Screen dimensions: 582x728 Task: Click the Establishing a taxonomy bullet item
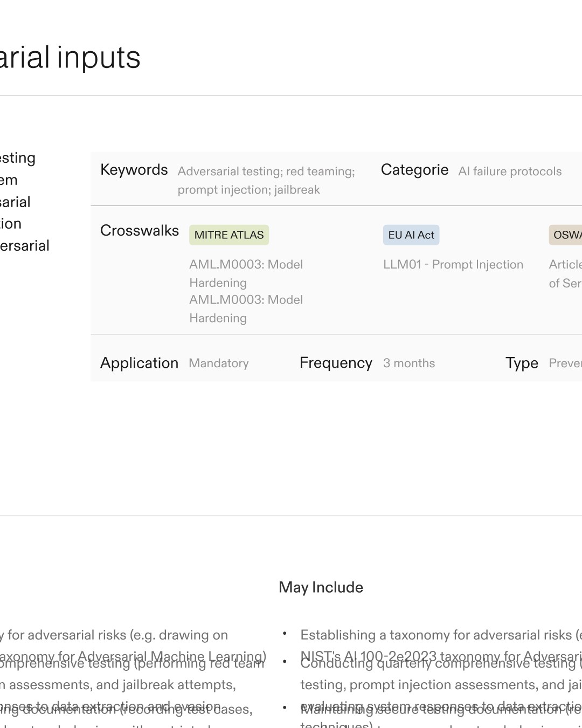click(436, 635)
